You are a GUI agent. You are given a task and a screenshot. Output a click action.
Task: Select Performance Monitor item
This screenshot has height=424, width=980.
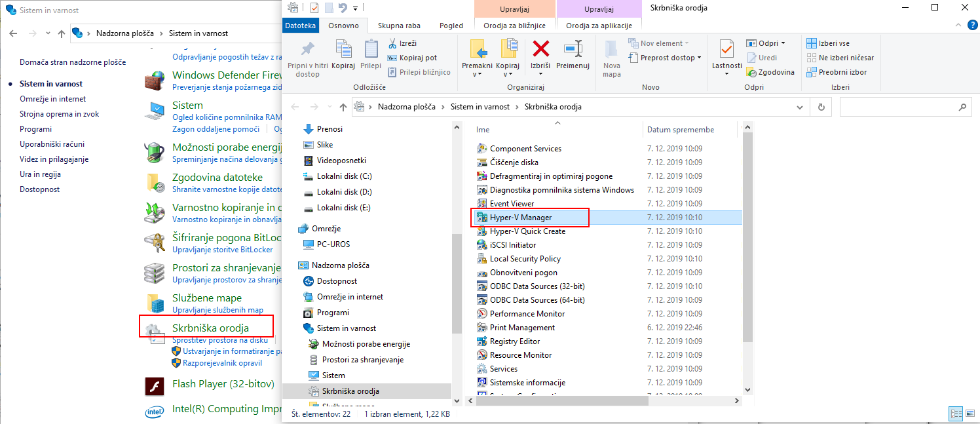(x=527, y=314)
